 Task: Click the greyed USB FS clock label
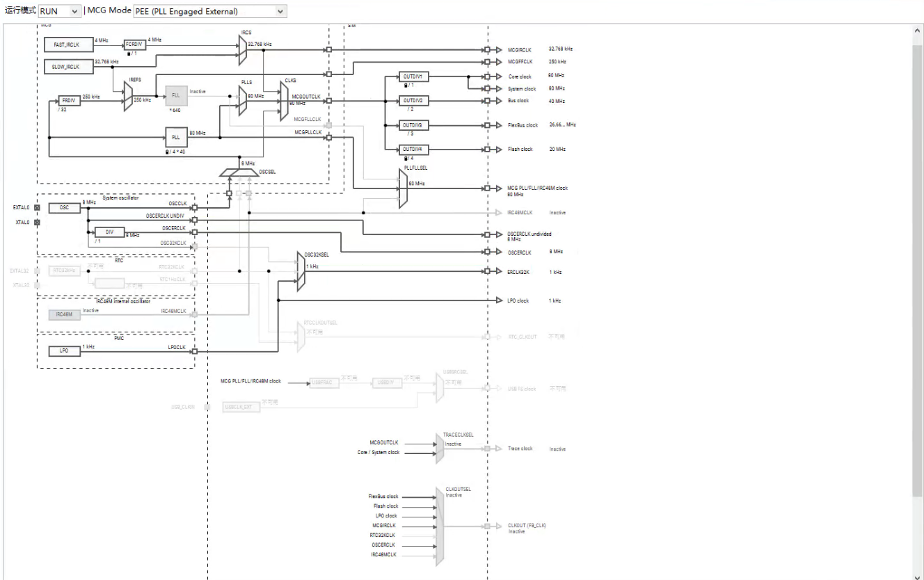(522, 389)
